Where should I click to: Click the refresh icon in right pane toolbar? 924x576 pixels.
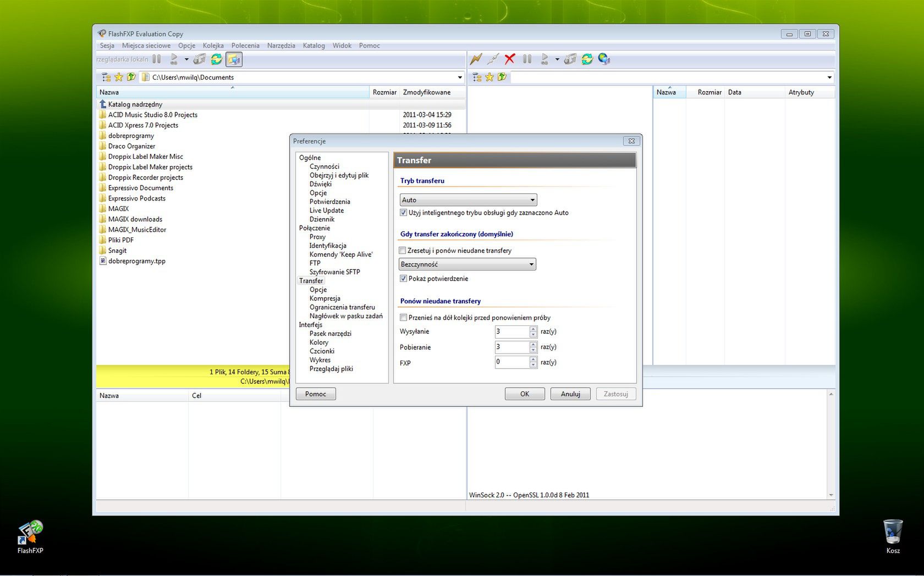point(587,59)
